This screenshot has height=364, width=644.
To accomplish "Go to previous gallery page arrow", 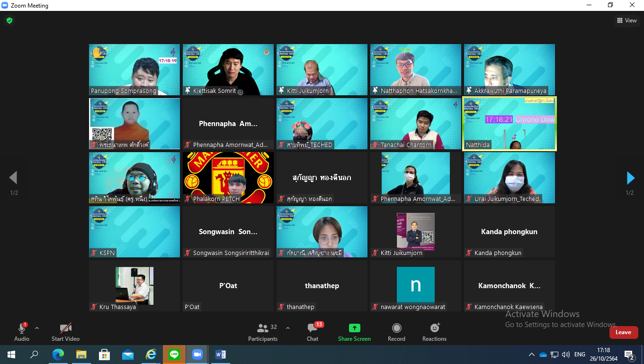I will pos(13,178).
